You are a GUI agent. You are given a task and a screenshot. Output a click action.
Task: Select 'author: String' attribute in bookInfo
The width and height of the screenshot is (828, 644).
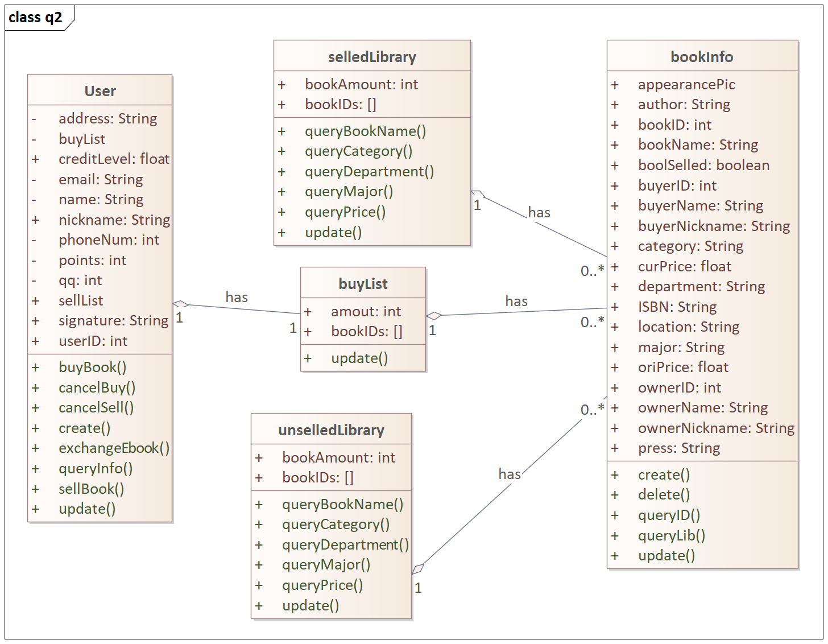684,104
